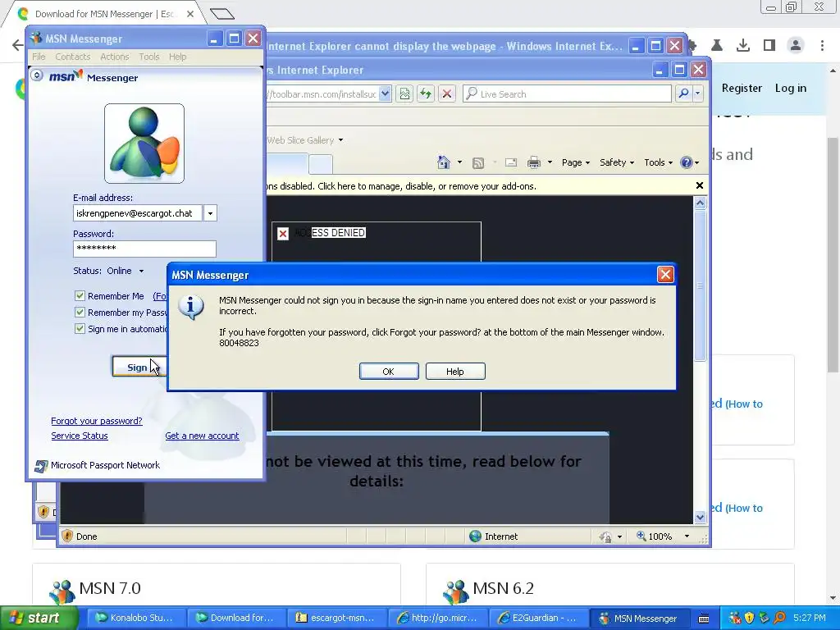Viewport: 840px width, 630px height.
Task: Open the new blank tab in IE
Action: pyautogui.click(x=321, y=164)
